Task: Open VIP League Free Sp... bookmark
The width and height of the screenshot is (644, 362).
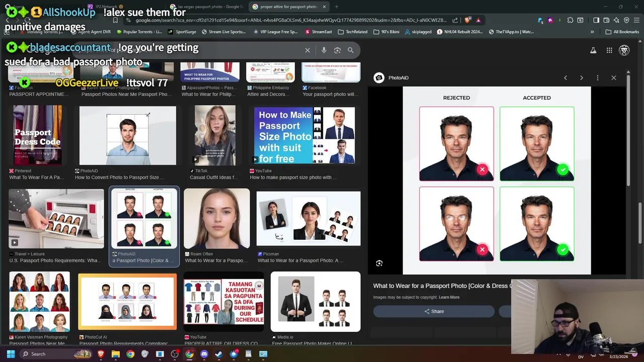Action: coord(275,32)
